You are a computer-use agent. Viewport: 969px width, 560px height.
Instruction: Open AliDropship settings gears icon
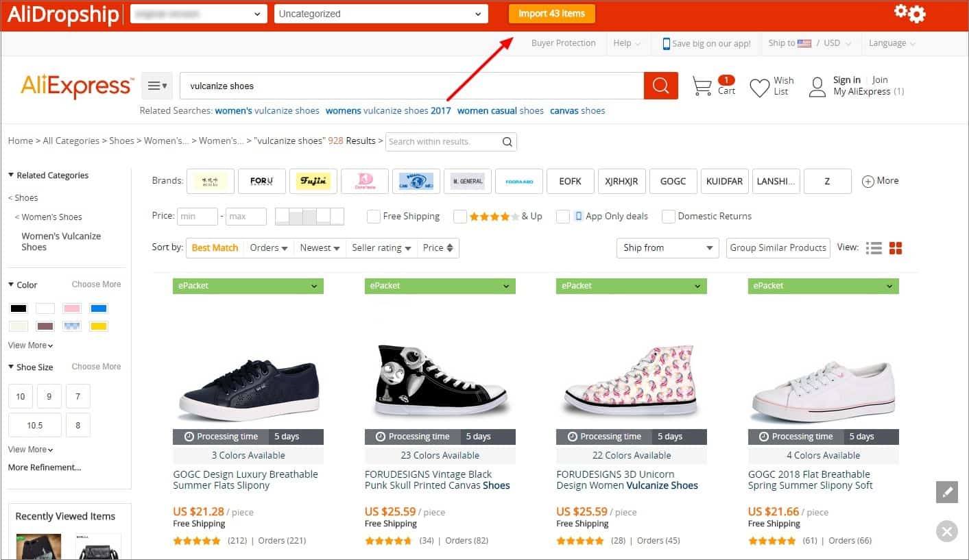click(909, 13)
